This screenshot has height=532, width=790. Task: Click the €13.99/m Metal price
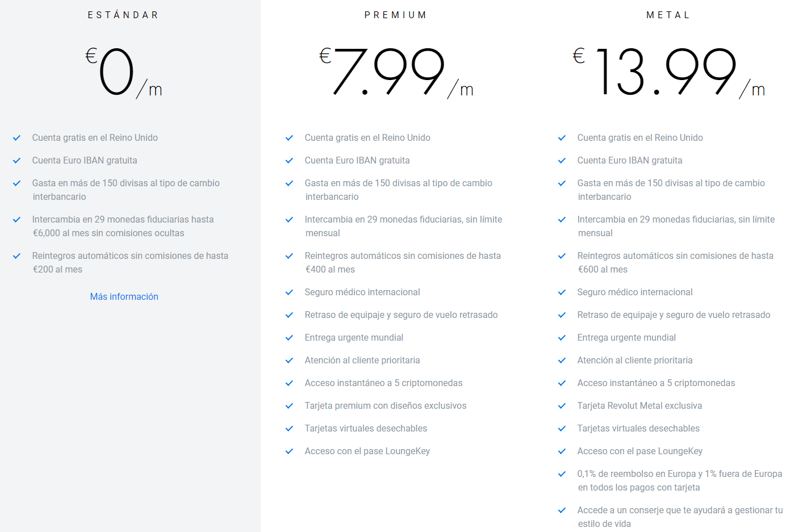(668, 72)
